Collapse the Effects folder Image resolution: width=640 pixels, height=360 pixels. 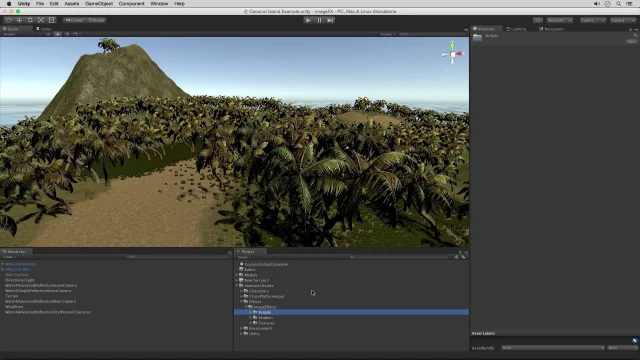(242, 302)
